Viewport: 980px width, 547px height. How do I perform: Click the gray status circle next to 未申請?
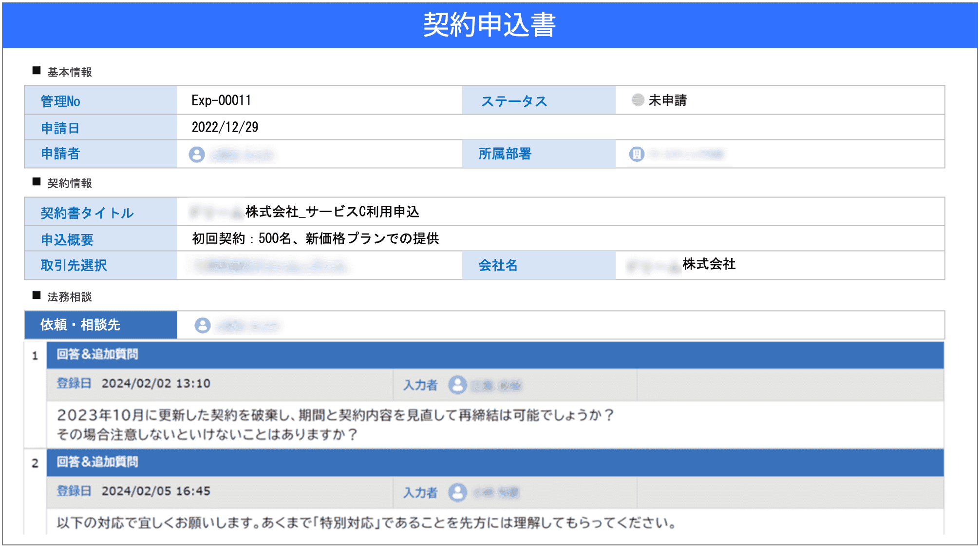637,100
